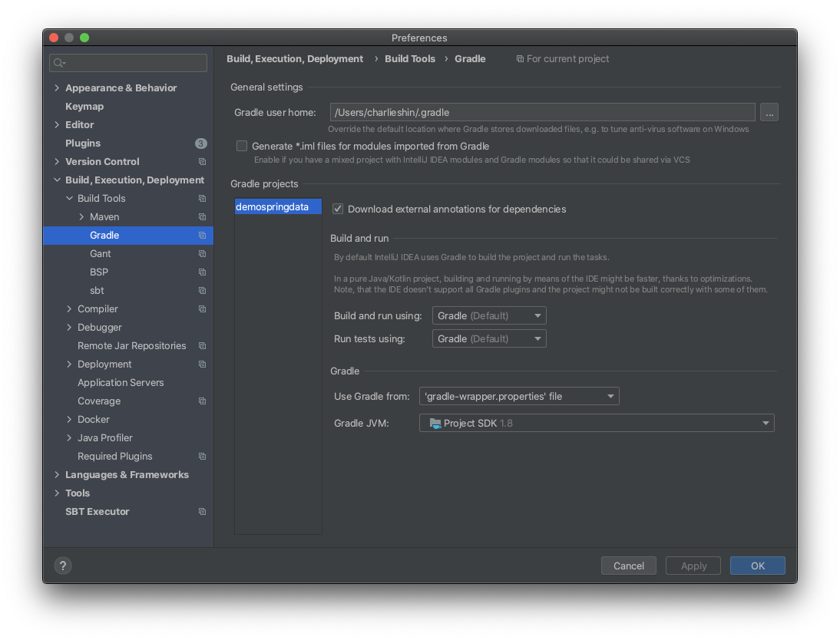
Task: Select demospringdata in the Gradle projects list
Action: 277,206
